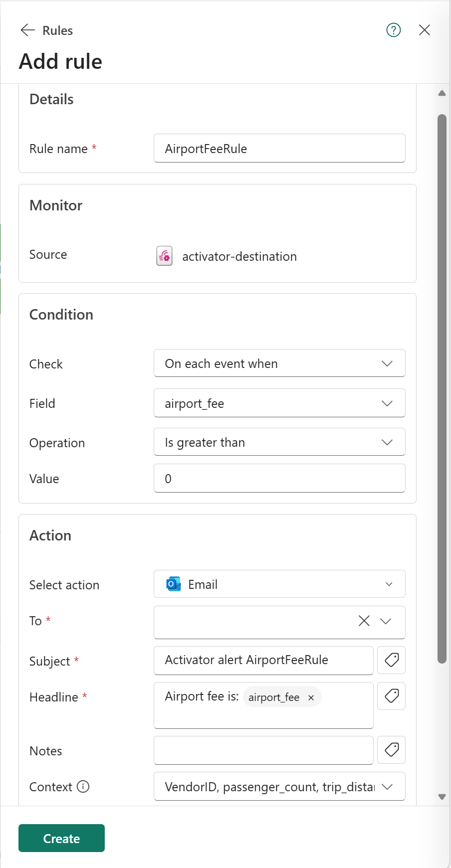Viewport: 451px width, 868px height.
Task: Click the Subject text field
Action: pyautogui.click(x=263, y=660)
